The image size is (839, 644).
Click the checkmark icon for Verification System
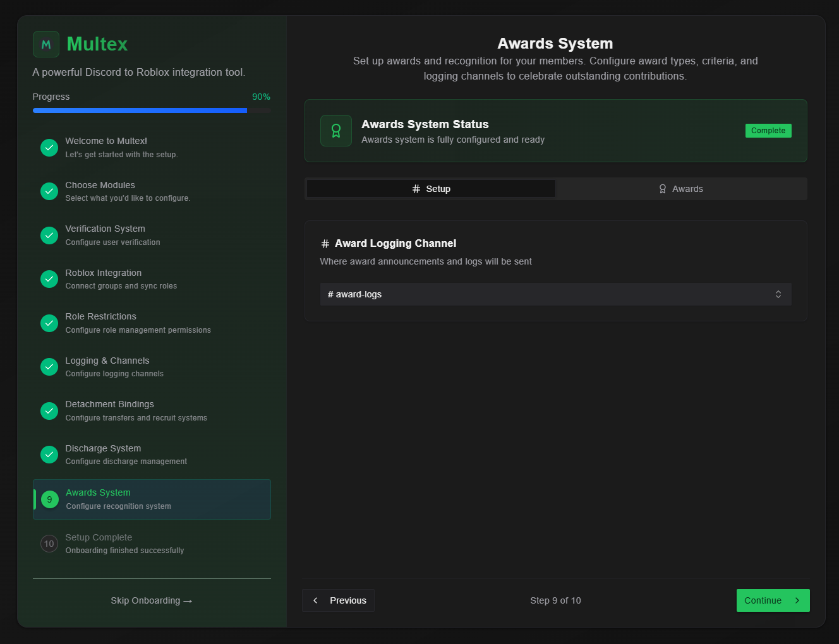tap(49, 235)
